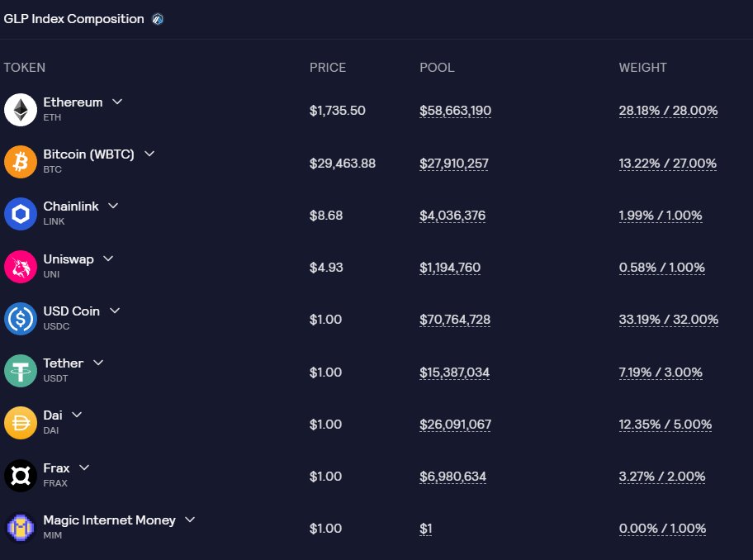The width and height of the screenshot is (753, 560).
Task: Click the Tether weight 7.19% / 3.00%
Action: (x=661, y=373)
